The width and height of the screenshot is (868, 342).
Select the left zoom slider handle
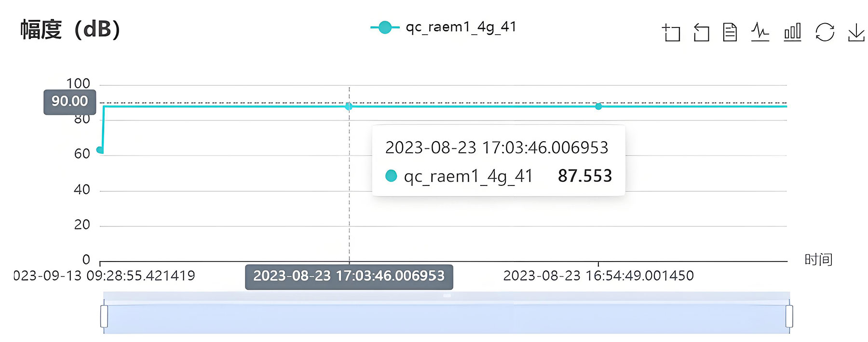pyautogui.click(x=104, y=316)
